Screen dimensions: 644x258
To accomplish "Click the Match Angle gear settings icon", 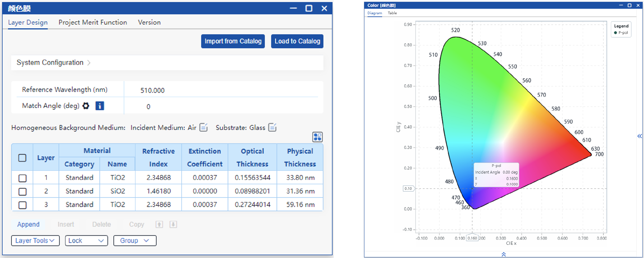I will click(x=86, y=106).
